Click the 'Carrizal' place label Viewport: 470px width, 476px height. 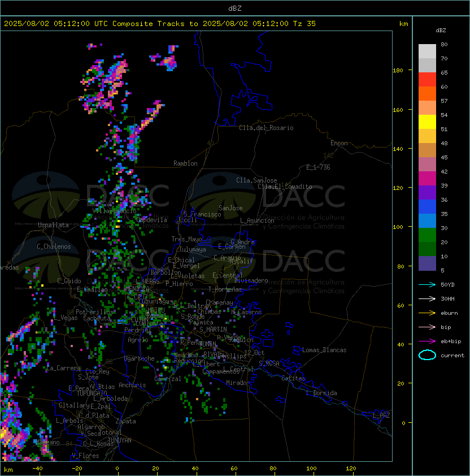[x=168, y=379]
